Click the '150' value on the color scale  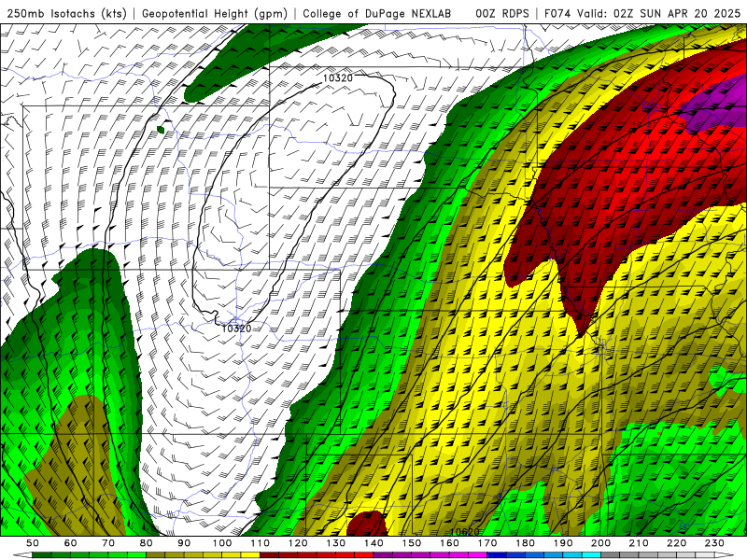pyautogui.click(x=412, y=543)
